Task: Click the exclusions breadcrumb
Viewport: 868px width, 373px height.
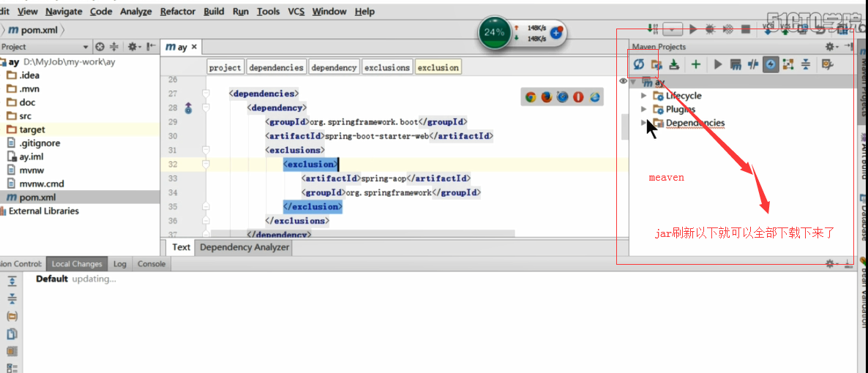Action: coord(387,67)
